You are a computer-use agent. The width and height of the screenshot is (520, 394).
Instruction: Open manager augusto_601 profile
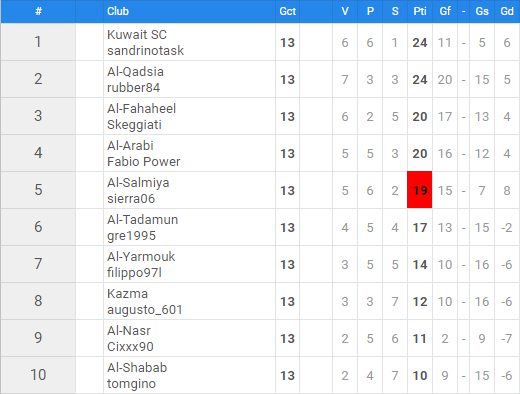(x=145, y=310)
